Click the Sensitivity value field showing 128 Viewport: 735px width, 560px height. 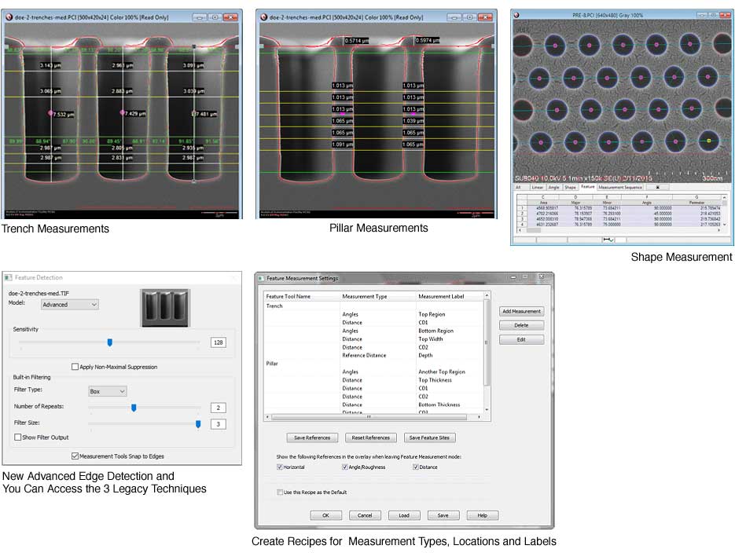[219, 341]
